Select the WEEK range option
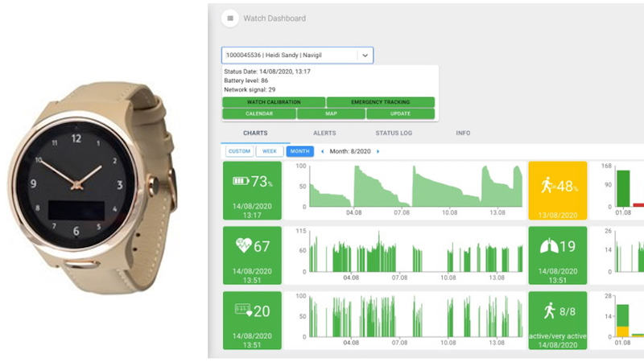Image resolution: width=644 pixels, height=362 pixels. (x=270, y=151)
